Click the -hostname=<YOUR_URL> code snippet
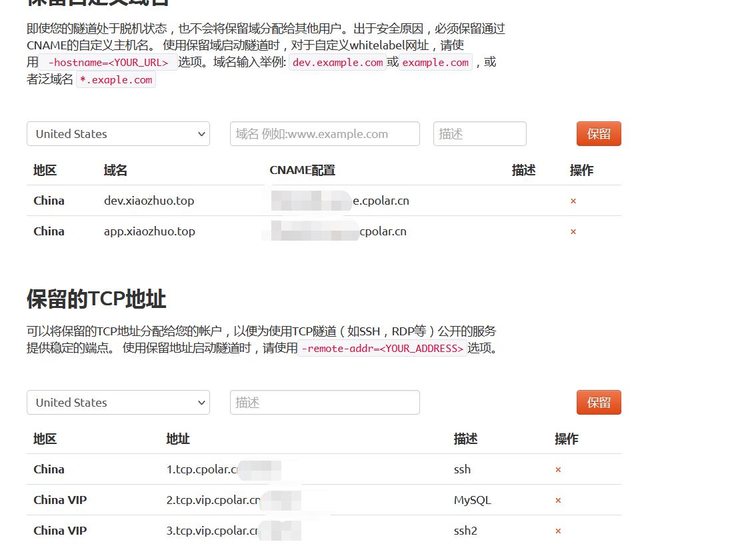The image size is (732, 560). pos(108,63)
